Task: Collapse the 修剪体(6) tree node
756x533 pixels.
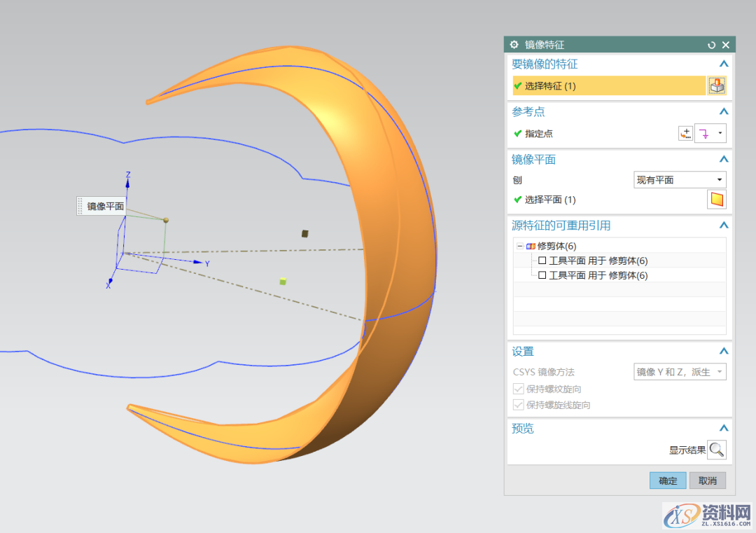Action: click(x=519, y=247)
